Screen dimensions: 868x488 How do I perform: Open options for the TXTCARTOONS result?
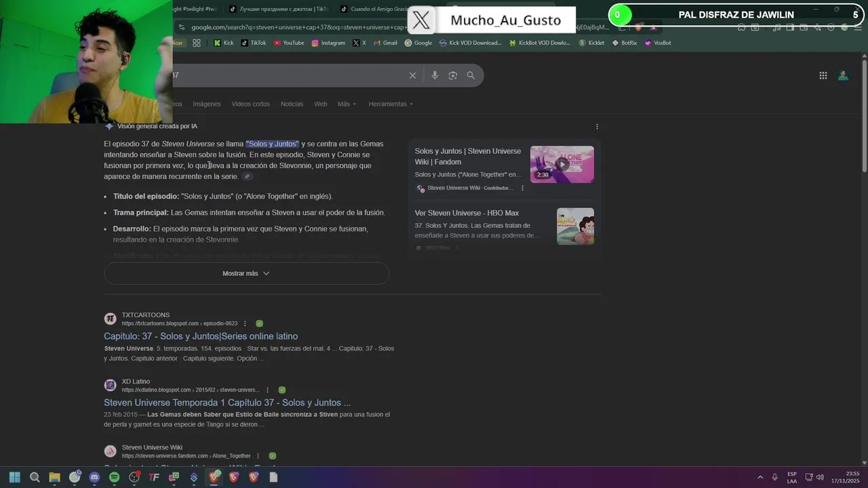245,323
